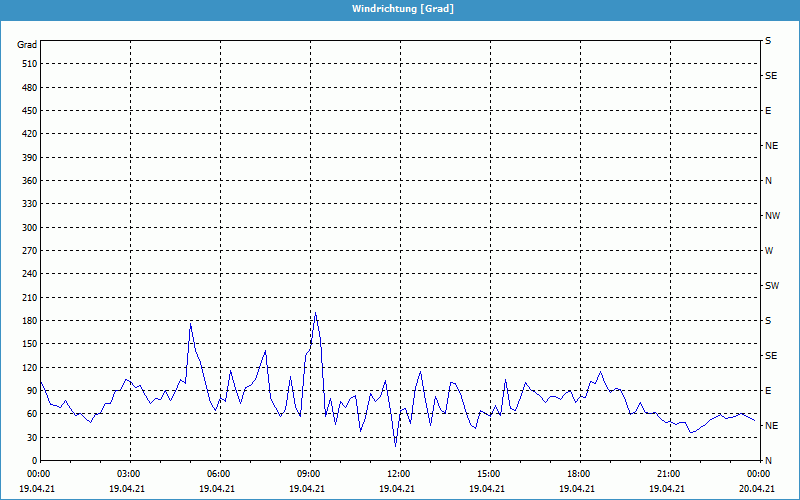Select the 180 value on the left axis
The width and height of the screenshot is (800, 500).
[x=27, y=321]
